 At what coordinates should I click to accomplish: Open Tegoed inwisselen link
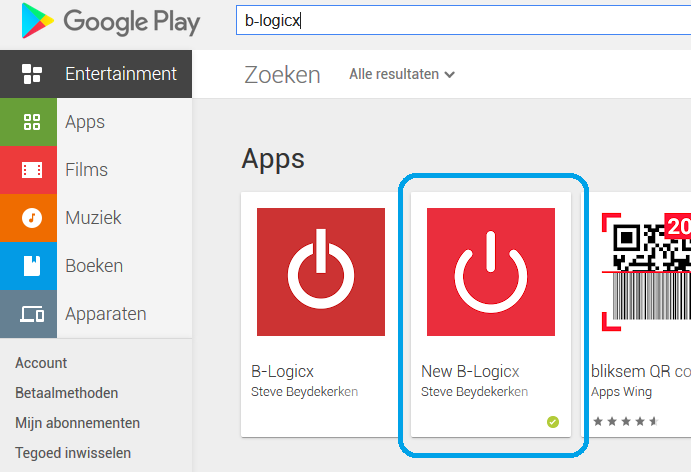73,453
